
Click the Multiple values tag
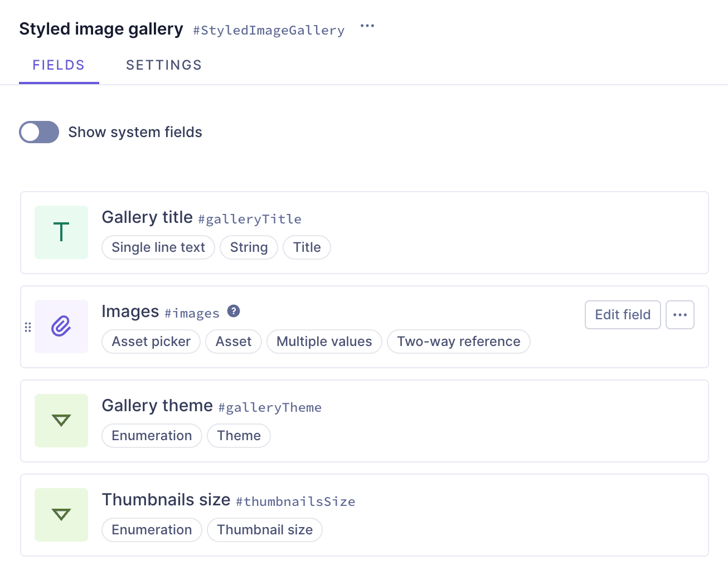(324, 342)
